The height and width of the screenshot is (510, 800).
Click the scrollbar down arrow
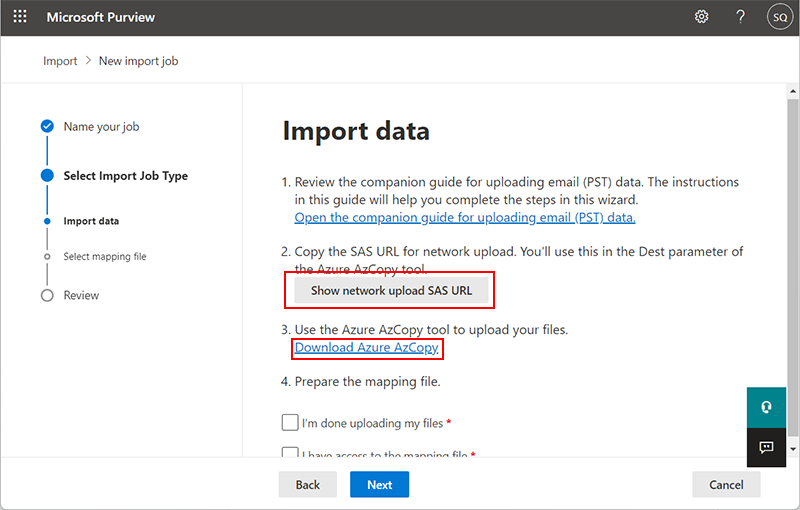click(792, 450)
